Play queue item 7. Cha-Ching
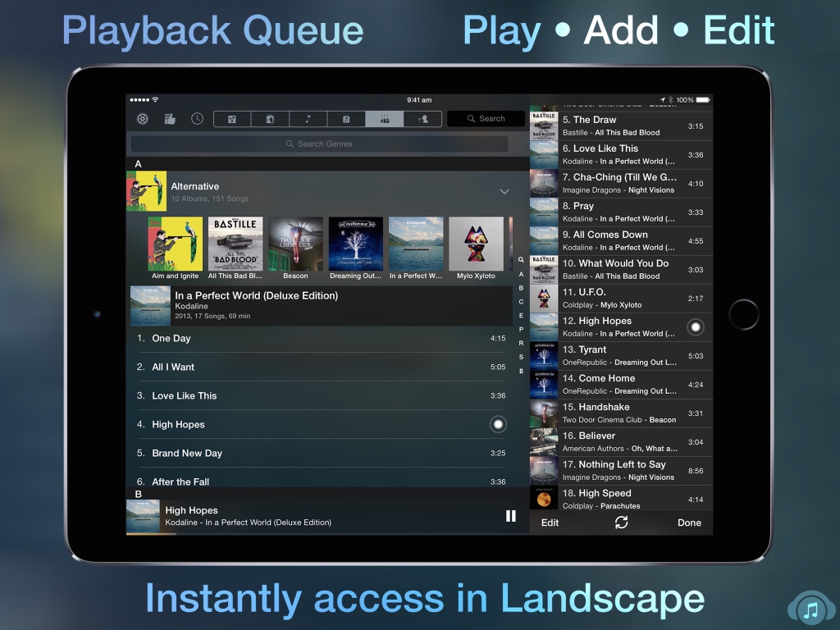 pos(622,184)
